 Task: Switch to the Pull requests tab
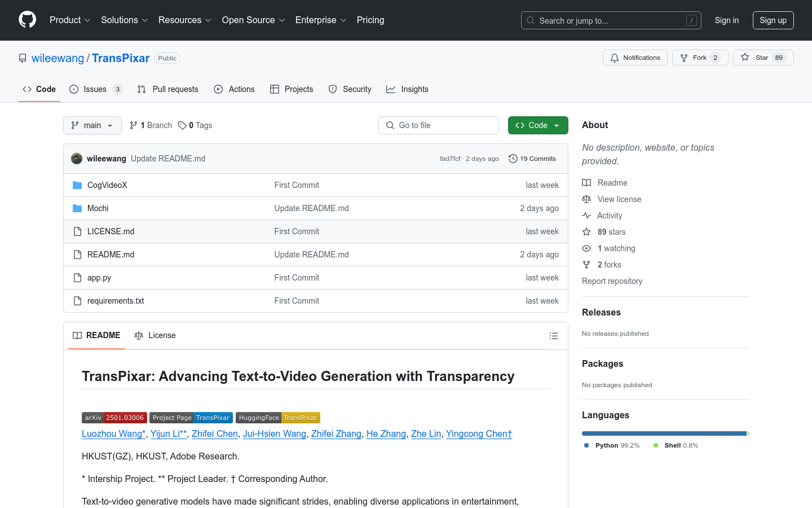(x=168, y=89)
